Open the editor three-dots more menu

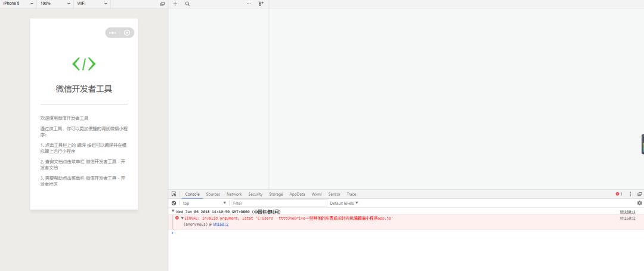click(249, 4)
